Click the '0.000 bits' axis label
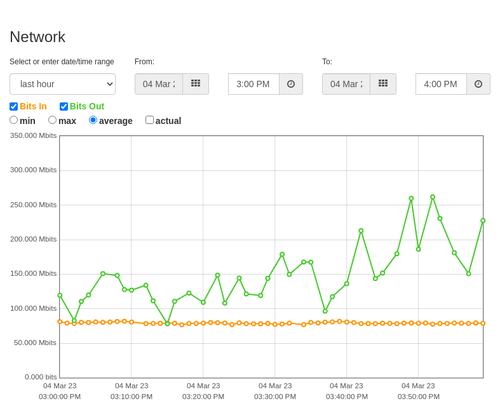 (x=41, y=377)
